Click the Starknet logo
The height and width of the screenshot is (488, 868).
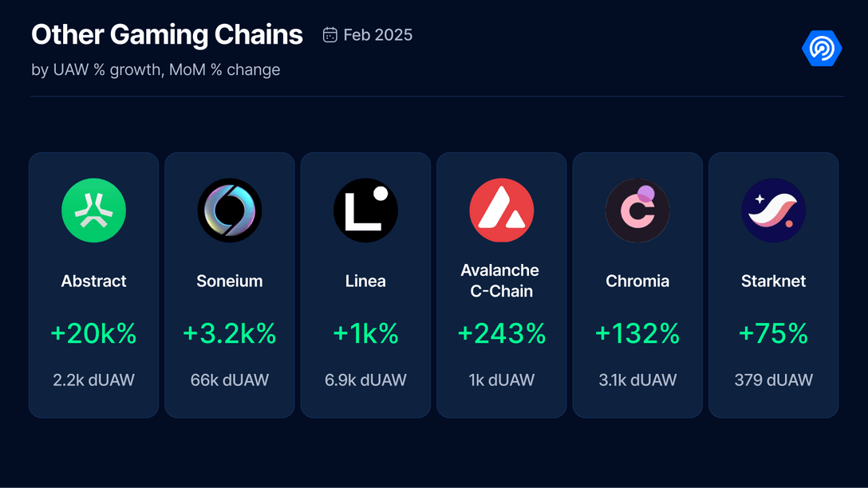point(773,211)
